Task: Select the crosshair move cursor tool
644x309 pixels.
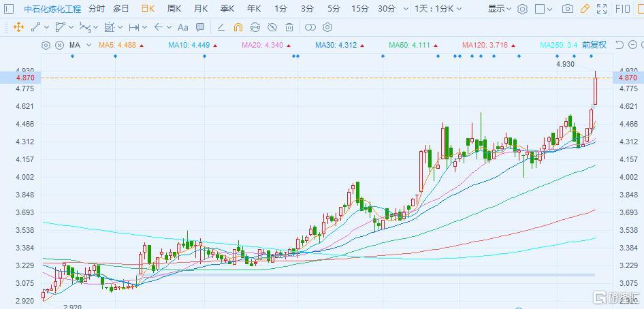Action: click(18, 27)
